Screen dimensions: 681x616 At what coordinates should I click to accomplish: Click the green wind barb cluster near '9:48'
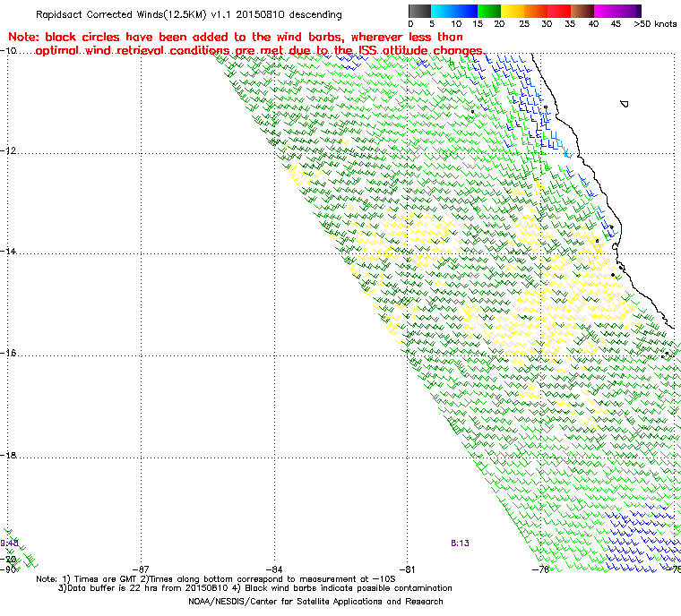tap(20, 549)
